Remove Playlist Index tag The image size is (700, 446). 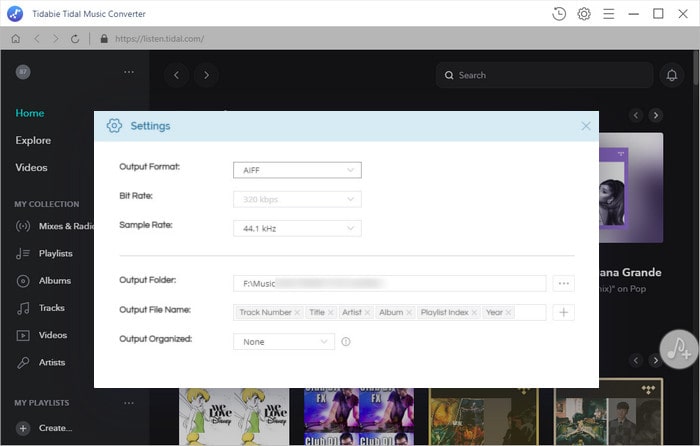[474, 313]
